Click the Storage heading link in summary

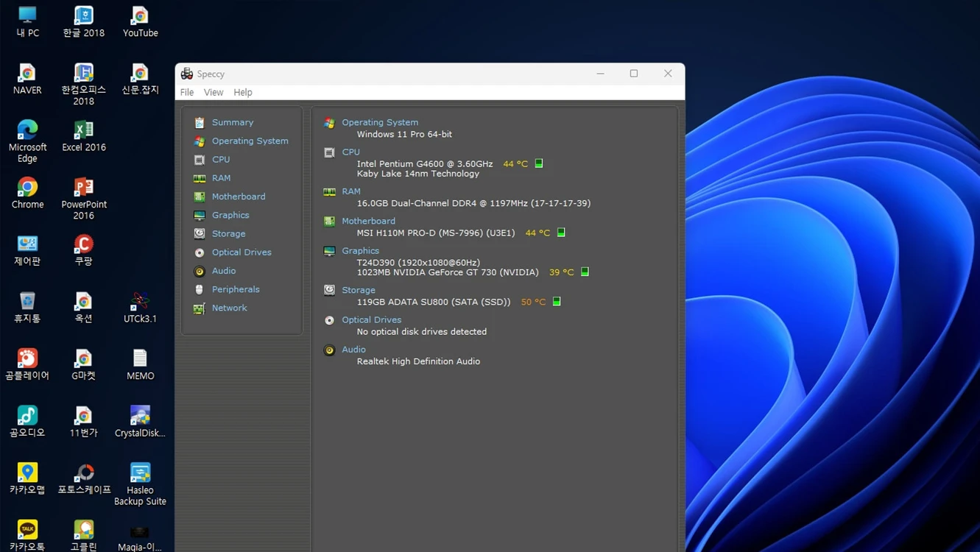point(359,290)
